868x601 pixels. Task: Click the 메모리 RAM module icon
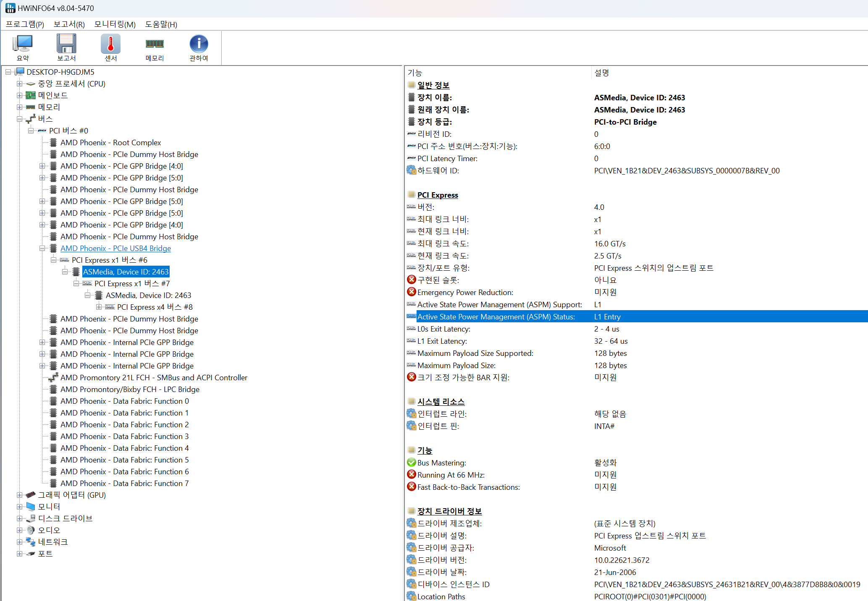tap(155, 44)
